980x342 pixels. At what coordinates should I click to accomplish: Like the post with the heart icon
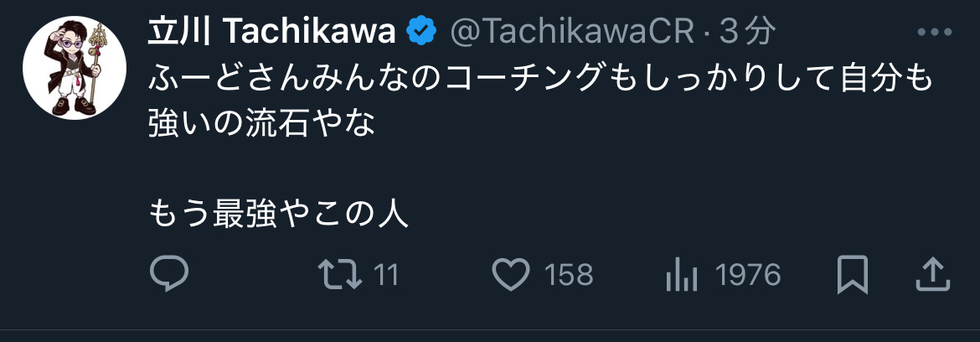[x=512, y=274]
